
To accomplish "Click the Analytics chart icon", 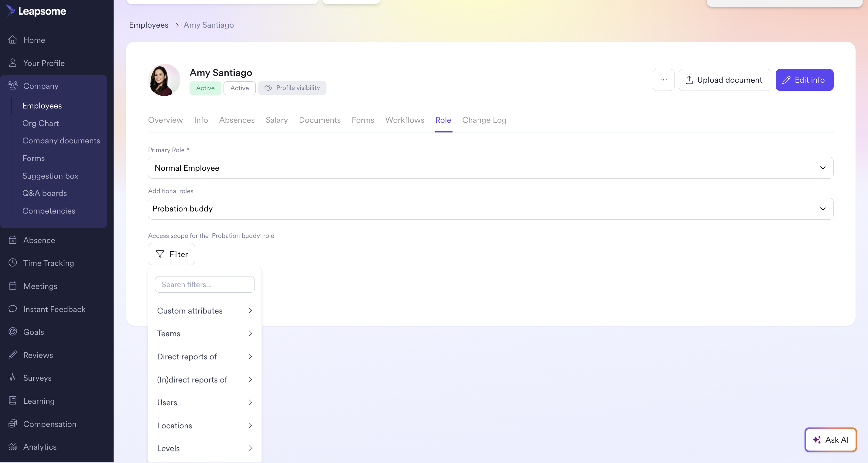I will point(12,447).
